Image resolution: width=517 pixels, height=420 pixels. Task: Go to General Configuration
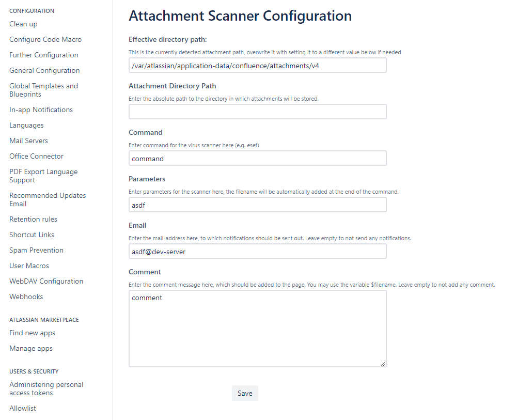pyautogui.click(x=44, y=71)
